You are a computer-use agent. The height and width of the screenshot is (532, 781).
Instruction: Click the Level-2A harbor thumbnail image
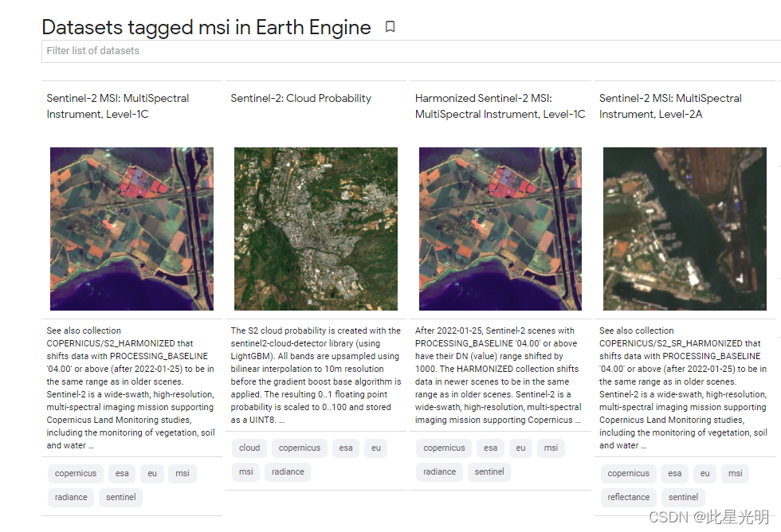pos(685,229)
